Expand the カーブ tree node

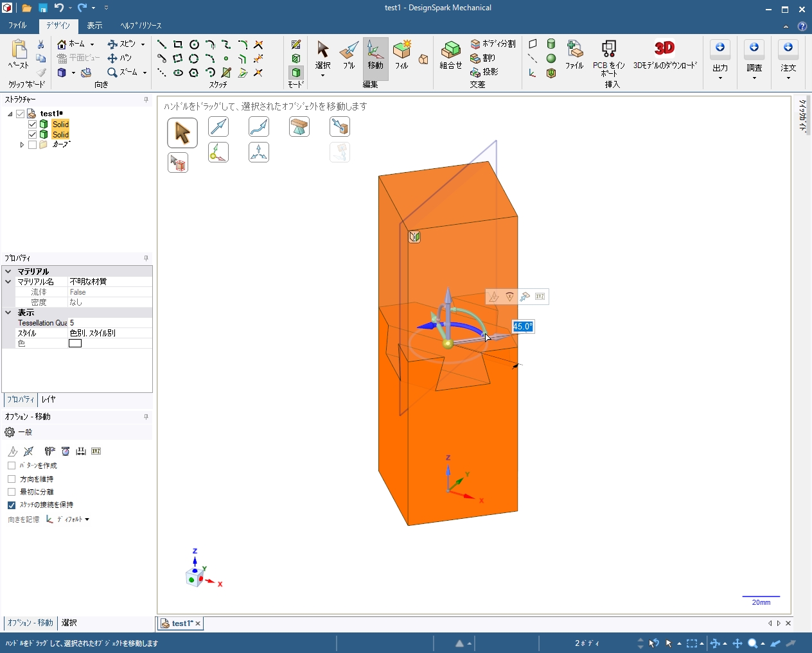point(22,145)
